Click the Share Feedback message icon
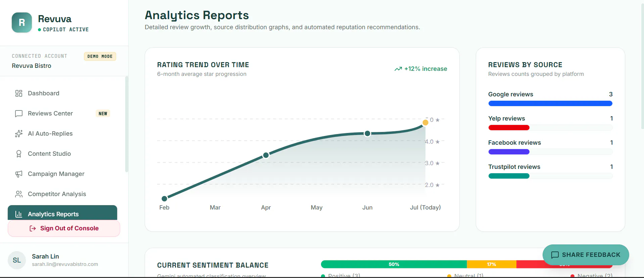Screen dimensions: 644x278 [x=555, y=255]
